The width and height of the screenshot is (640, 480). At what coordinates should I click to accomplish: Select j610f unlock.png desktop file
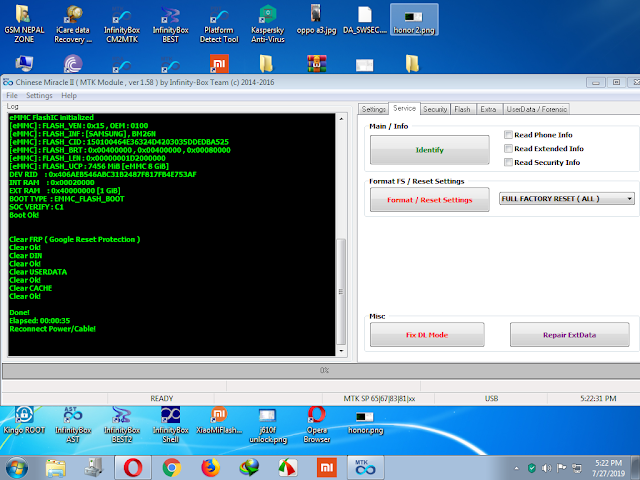268,425
